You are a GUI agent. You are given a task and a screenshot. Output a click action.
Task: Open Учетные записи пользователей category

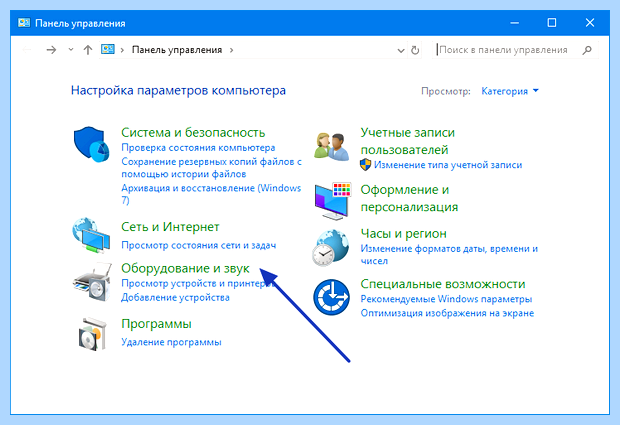coord(408,141)
